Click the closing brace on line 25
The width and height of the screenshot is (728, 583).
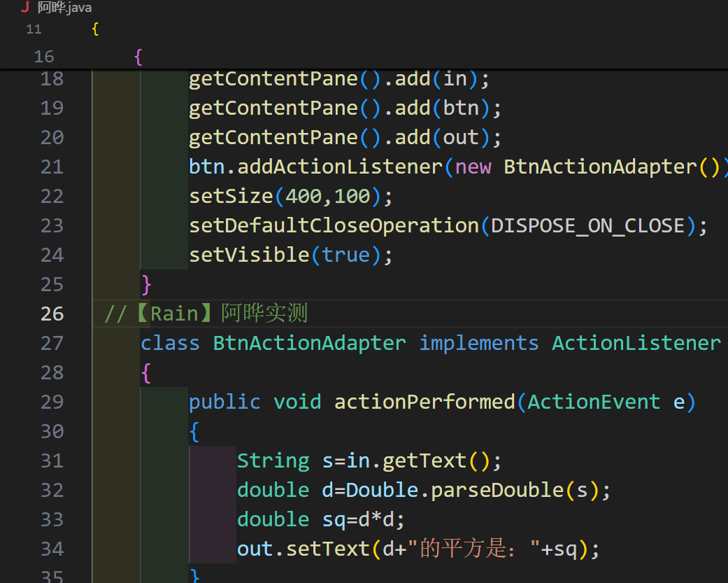[146, 285]
